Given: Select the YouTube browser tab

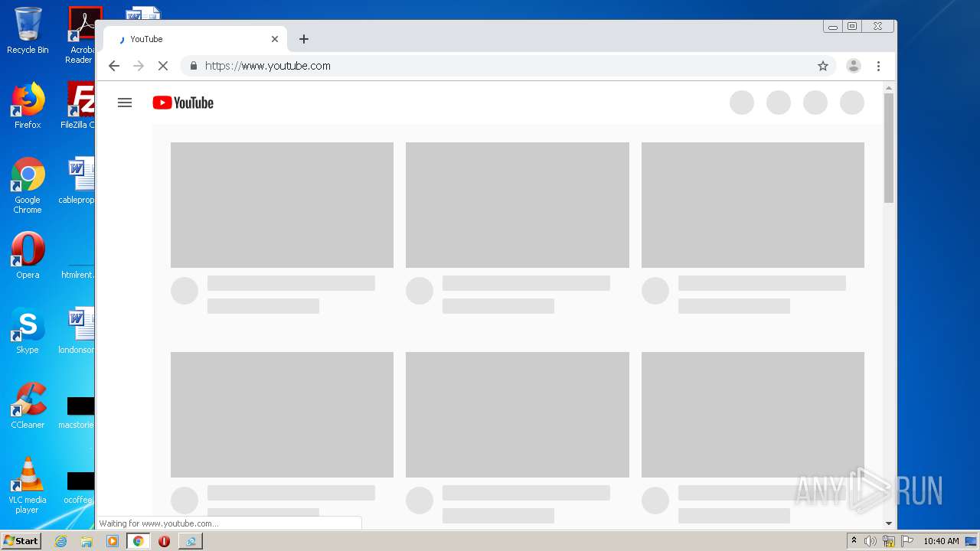Looking at the screenshot, I should 195,39.
